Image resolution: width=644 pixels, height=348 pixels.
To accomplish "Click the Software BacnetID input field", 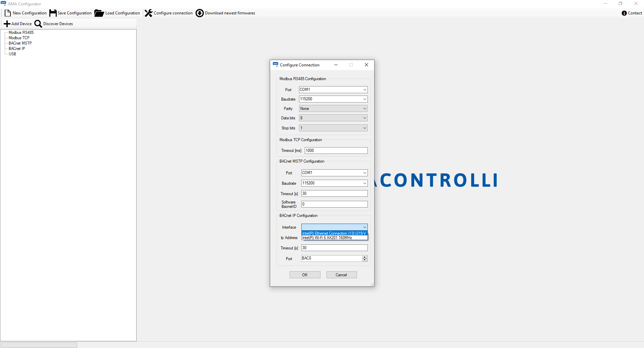I will point(334,204).
